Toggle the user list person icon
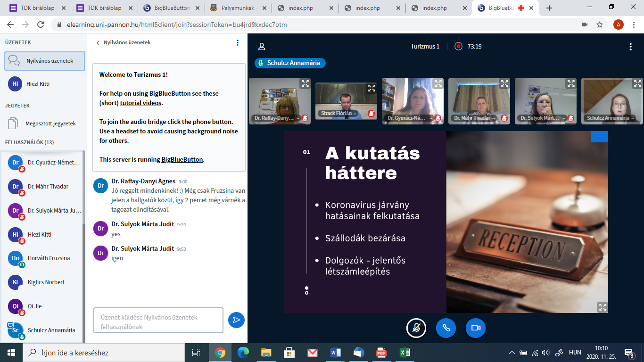The width and height of the screenshot is (644, 362). tap(262, 47)
